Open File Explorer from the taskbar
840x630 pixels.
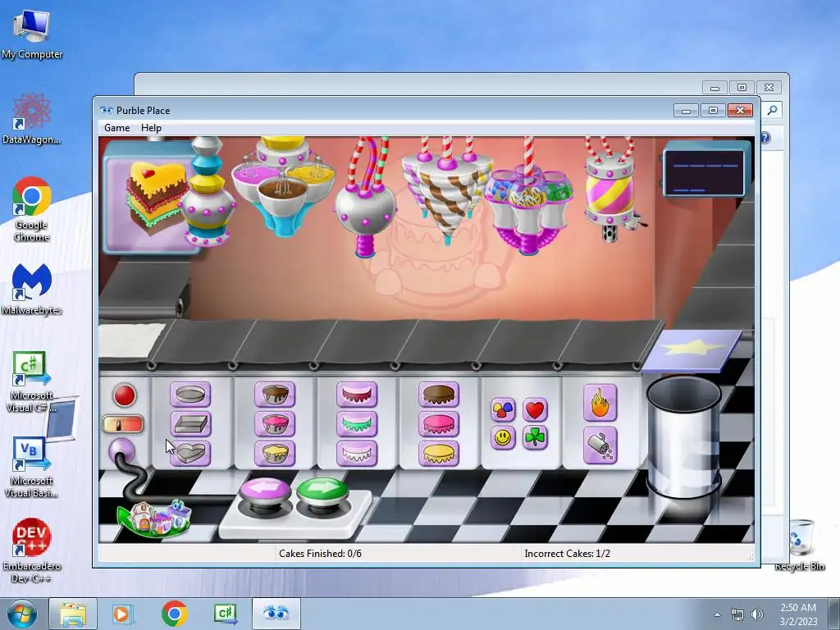tap(73, 614)
